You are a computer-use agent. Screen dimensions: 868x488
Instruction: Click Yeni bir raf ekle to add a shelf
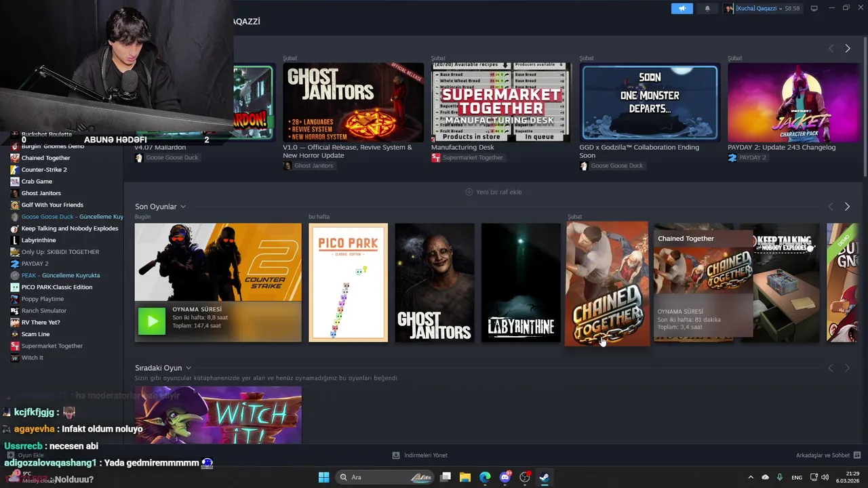click(x=493, y=192)
